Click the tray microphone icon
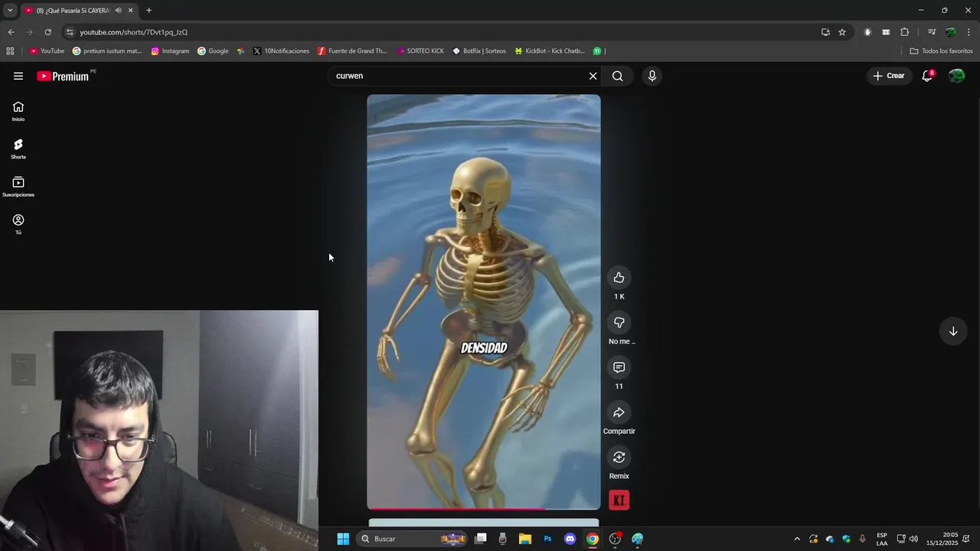The width and height of the screenshot is (980, 551). click(863, 539)
